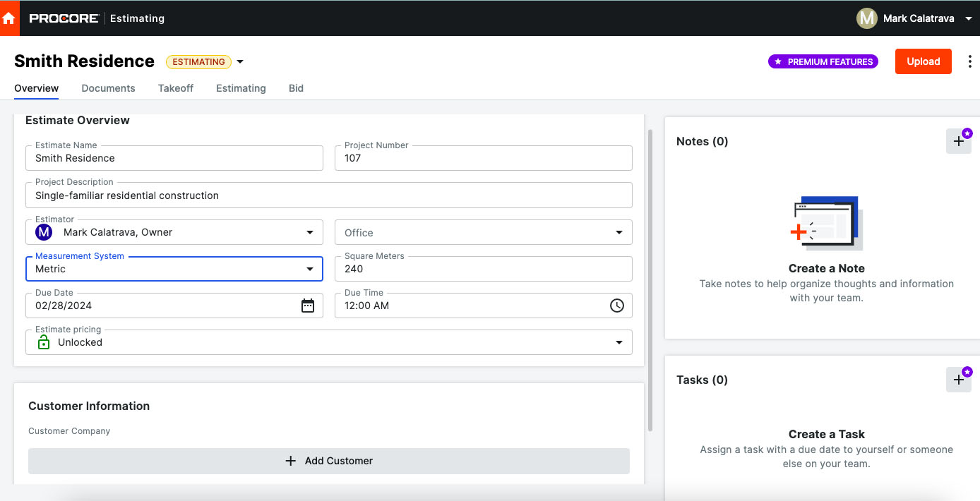Click Mark Calatrava's profile avatar
The image size is (980, 501).
(866, 18)
